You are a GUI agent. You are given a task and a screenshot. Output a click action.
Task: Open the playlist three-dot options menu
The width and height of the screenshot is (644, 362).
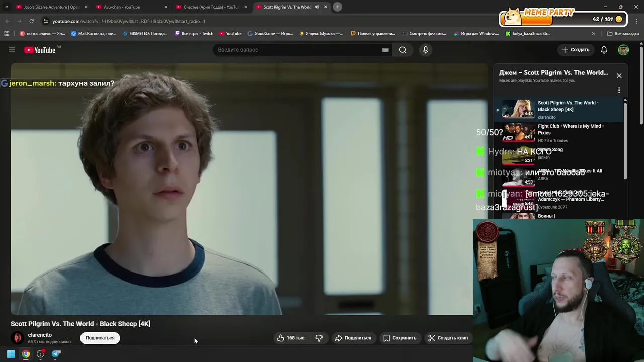tap(619, 90)
